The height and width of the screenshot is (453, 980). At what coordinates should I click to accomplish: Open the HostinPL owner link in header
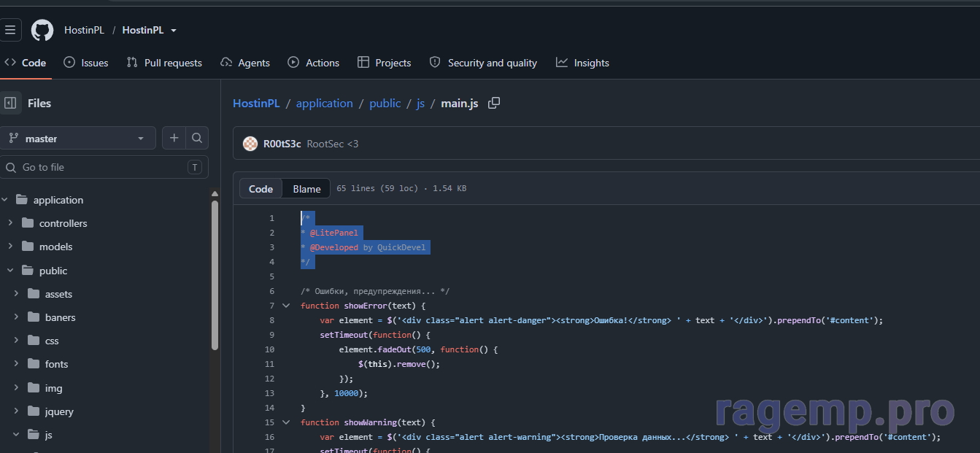tap(84, 30)
